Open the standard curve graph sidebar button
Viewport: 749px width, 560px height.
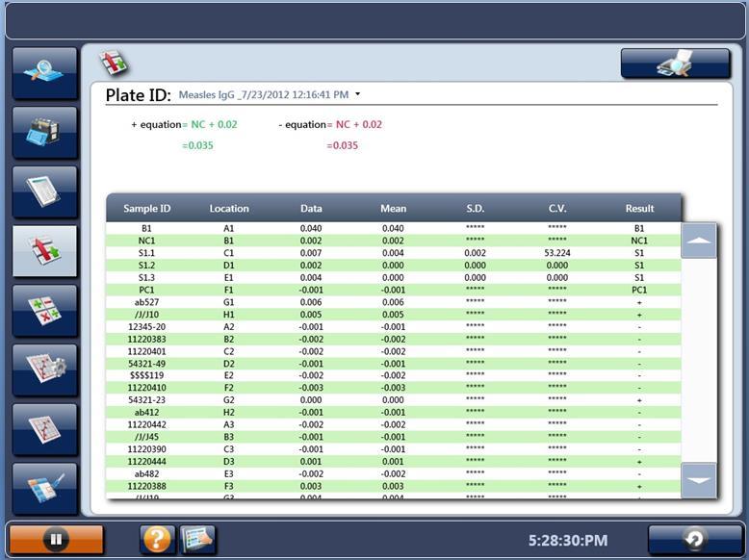(44, 429)
